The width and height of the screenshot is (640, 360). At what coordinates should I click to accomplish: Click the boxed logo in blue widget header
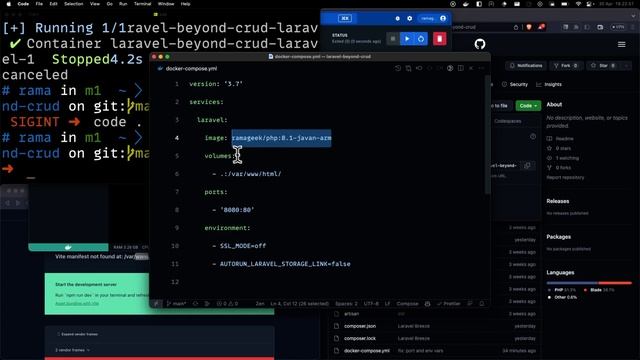344,18
